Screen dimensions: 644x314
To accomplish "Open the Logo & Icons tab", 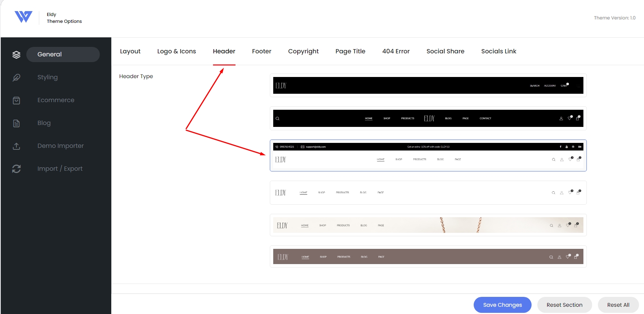I will [176, 51].
